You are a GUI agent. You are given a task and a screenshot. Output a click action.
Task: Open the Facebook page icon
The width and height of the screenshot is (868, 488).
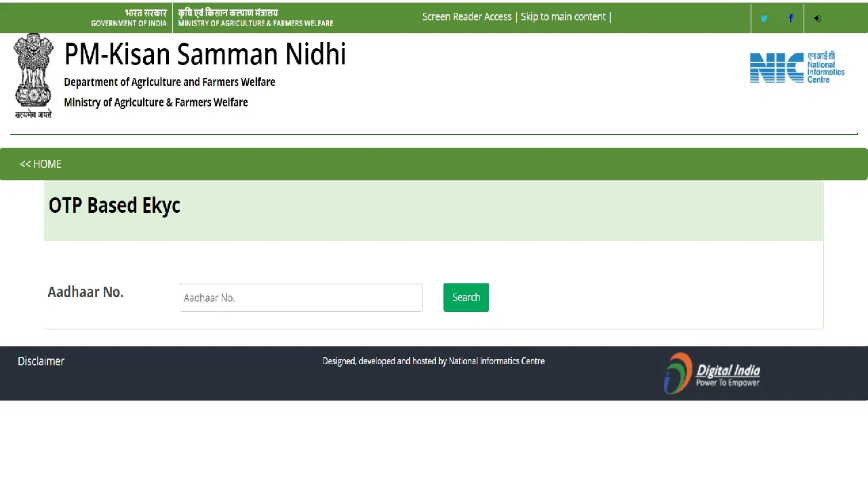click(x=791, y=18)
